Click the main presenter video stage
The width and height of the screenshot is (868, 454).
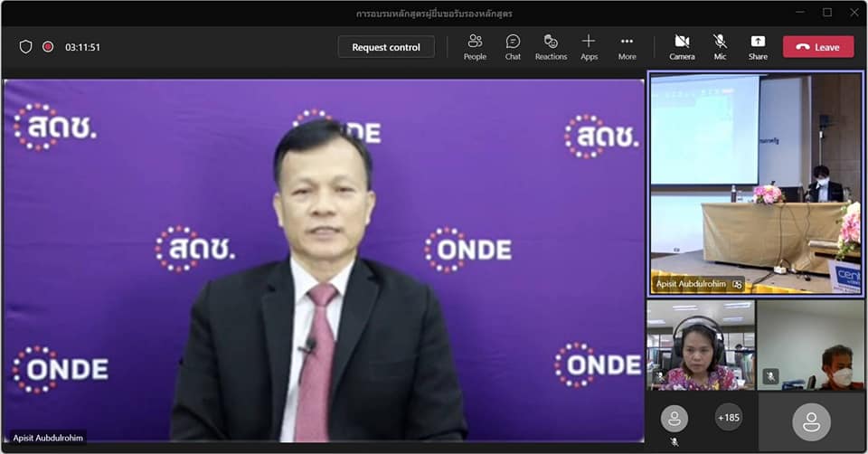(x=324, y=260)
